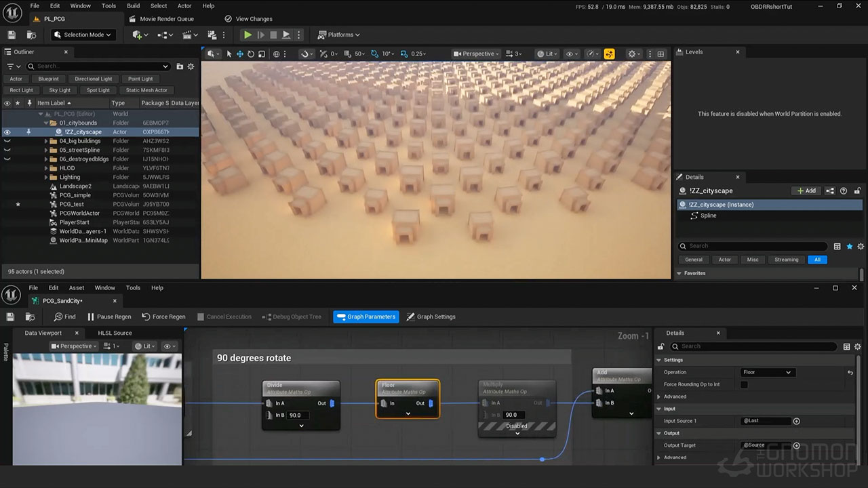Click the yellow highlighted viewport toolbar icon
Image resolution: width=868 pixels, height=488 pixels.
(609, 54)
